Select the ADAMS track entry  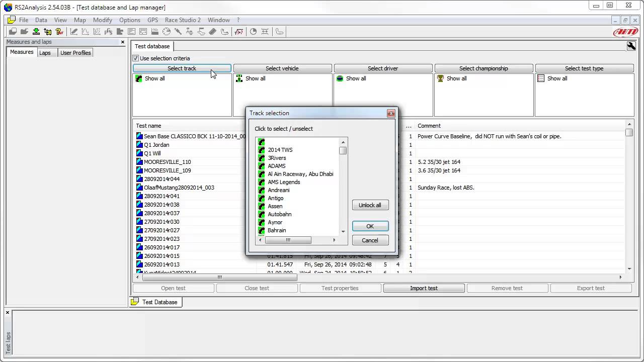tap(277, 166)
